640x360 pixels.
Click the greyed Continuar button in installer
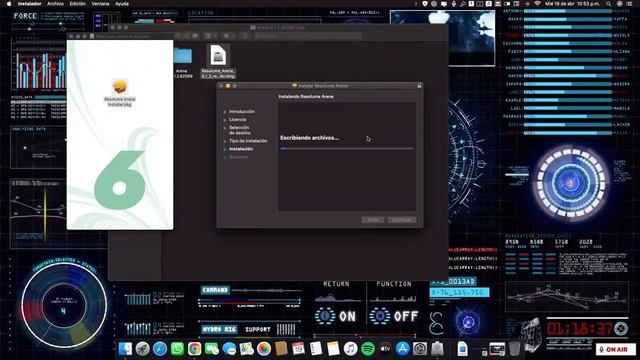click(x=402, y=220)
